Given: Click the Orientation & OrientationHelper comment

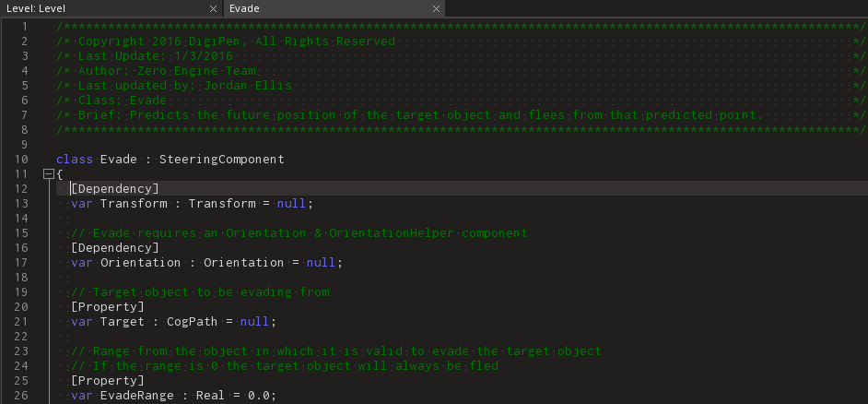Looking at the screenshot, I should coord(299,233).
